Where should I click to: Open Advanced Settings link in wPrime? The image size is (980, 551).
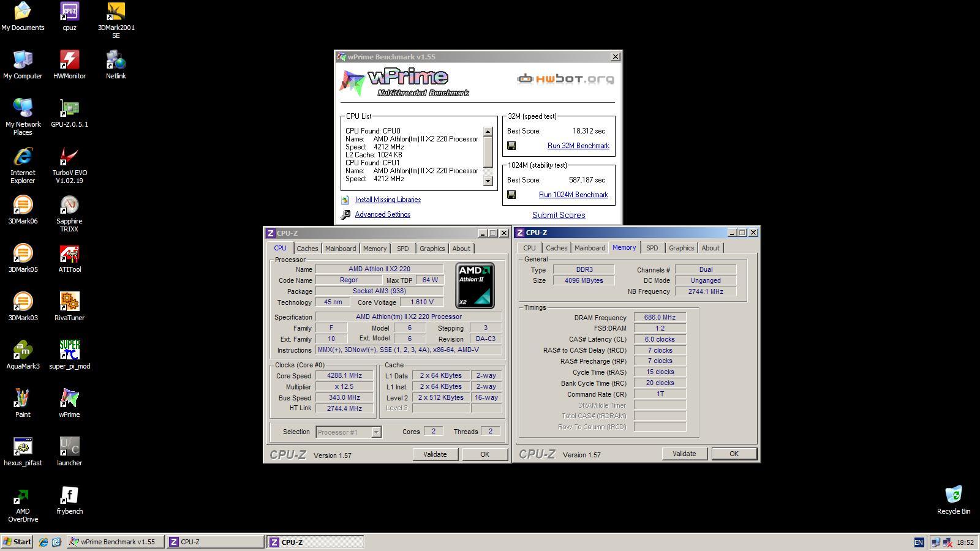tap(383, 214)
